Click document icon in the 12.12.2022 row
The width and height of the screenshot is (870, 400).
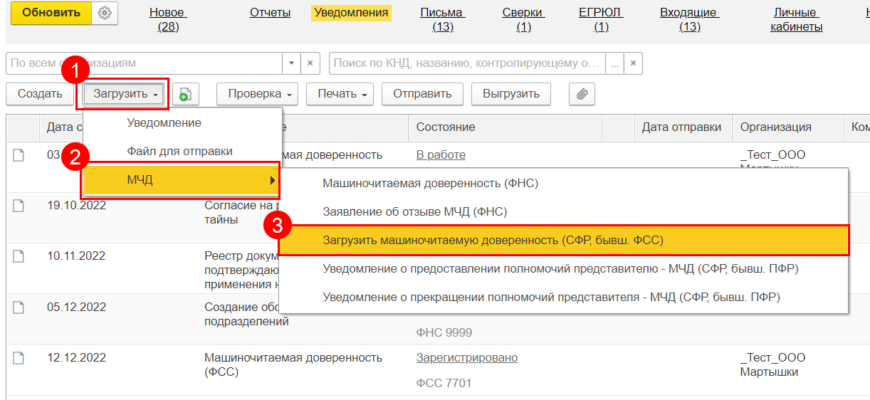[18, 358]
